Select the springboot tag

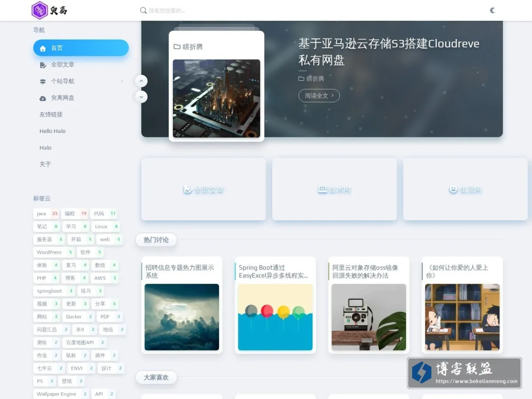55,291
